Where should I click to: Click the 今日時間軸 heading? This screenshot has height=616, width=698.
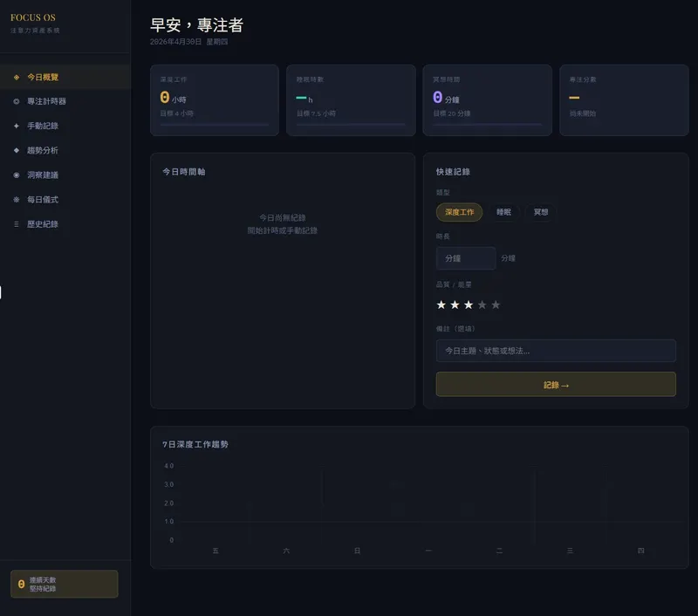click(184, 172)
